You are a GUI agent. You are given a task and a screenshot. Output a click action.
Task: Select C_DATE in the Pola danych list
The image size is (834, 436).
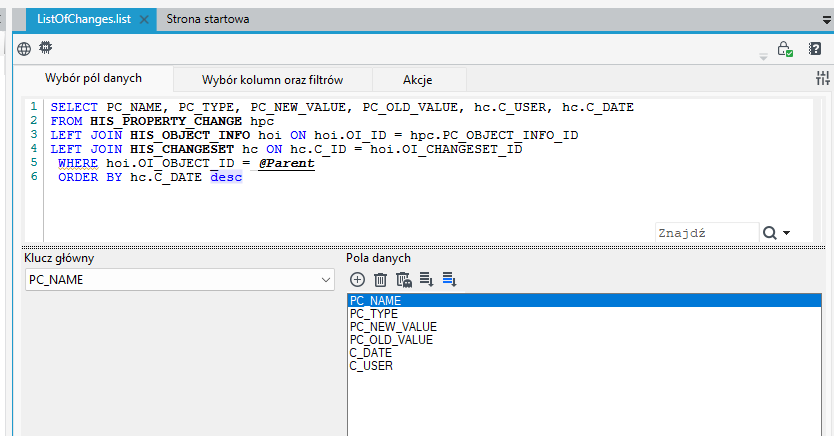click(x=584, y=353)
